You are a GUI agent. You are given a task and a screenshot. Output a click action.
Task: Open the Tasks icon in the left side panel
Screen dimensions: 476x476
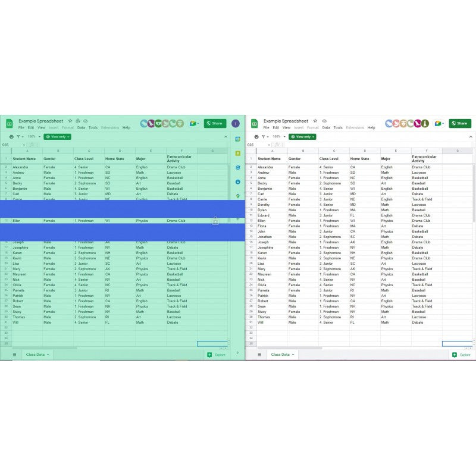click(238, 168)
